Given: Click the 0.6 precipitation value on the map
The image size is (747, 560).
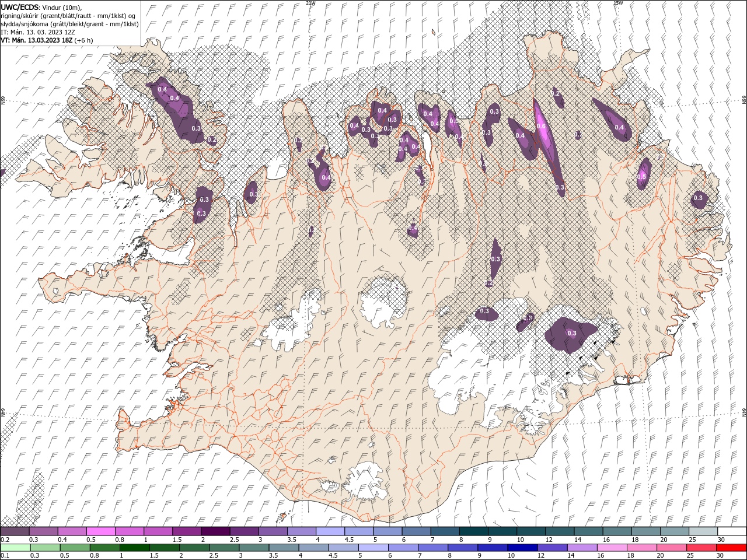Looking at the screenshot, I should point(541,127).
